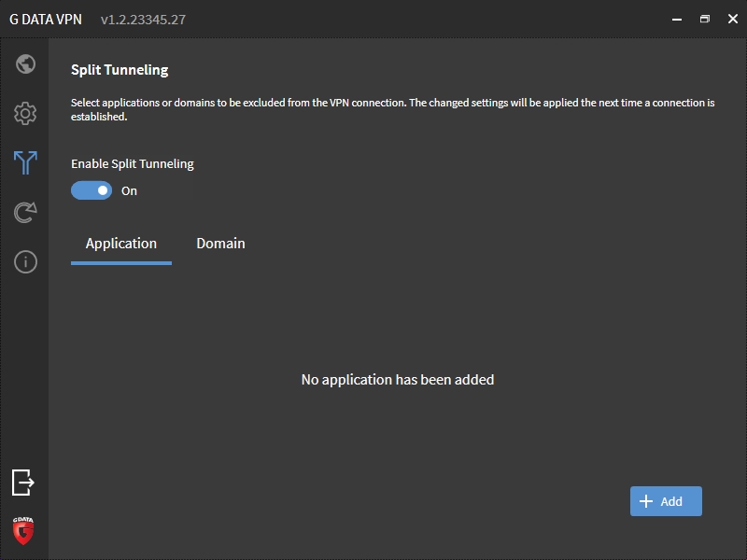The image size is (747, 560).
Task: Select the Split Tunneling fork icon
Action: (x=25, y=162)
